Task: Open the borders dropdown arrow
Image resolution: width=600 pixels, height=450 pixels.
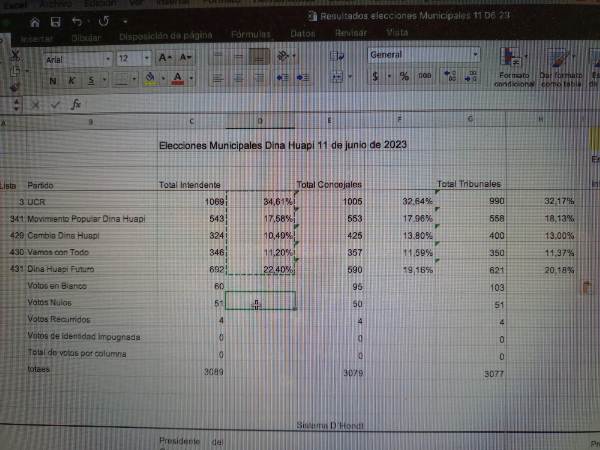Action: coord(134,79)
